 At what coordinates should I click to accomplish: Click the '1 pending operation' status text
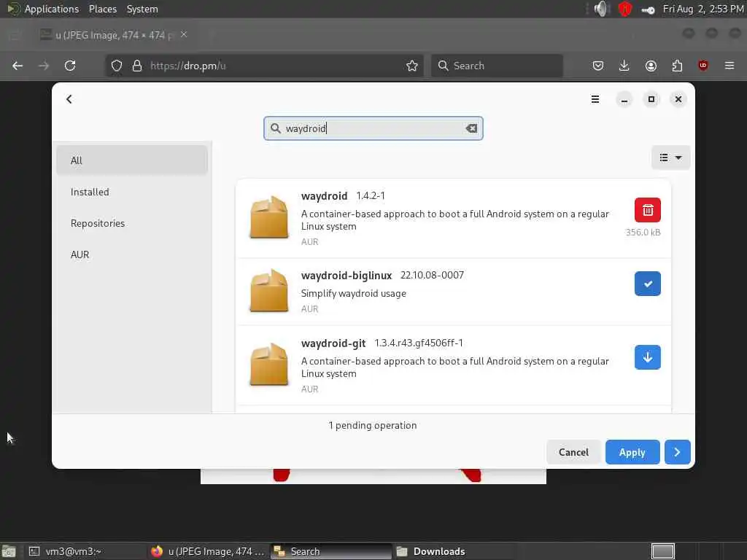click(373, 425)
